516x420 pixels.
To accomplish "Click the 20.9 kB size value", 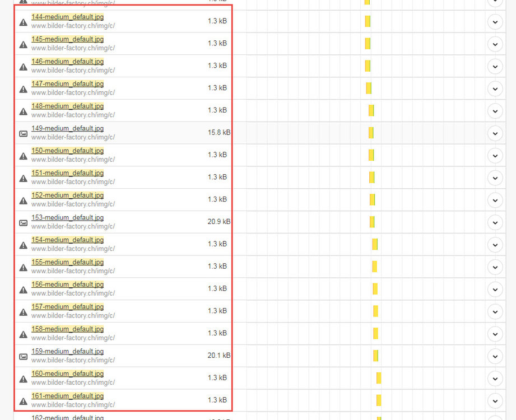I will click(x=219, y=222).
